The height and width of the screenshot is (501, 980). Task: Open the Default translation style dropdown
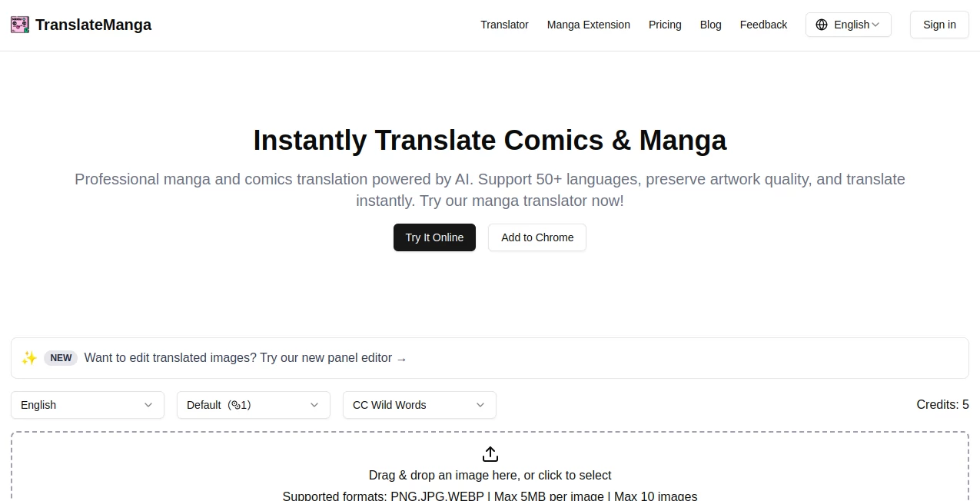(x=253, y=405)
